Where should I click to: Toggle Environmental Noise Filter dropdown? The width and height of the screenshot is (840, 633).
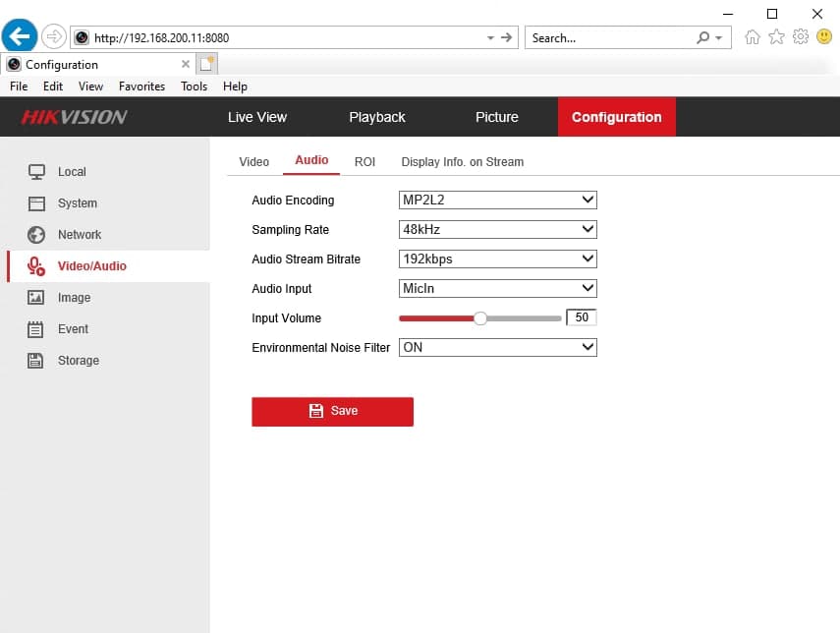click(x=497, y=348)
